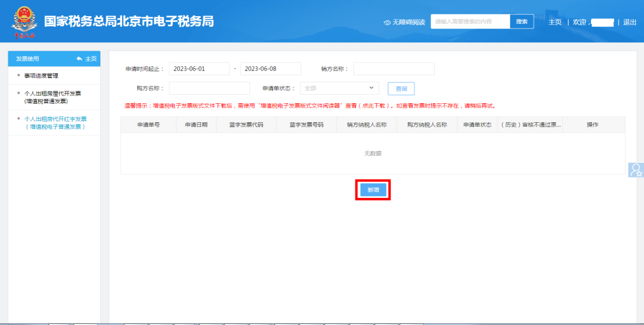Click the top search box
Viewport: 644px width, 325px height.
pos(470,21)
